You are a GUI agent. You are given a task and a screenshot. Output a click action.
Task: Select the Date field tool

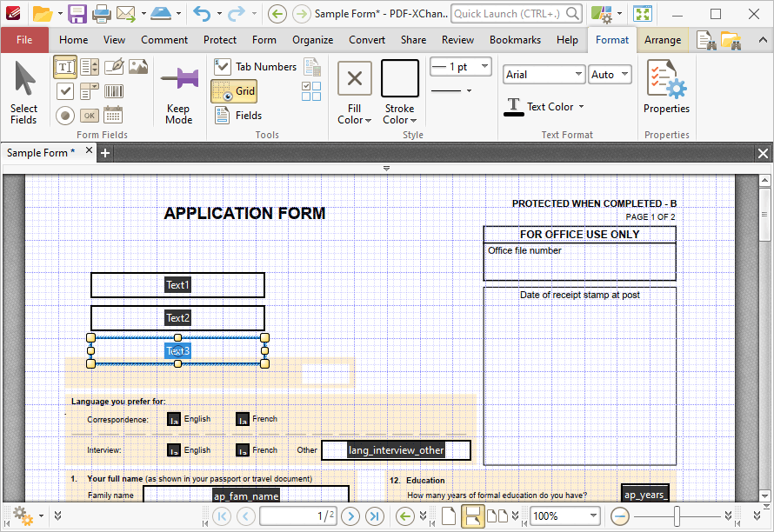point(113,115)
